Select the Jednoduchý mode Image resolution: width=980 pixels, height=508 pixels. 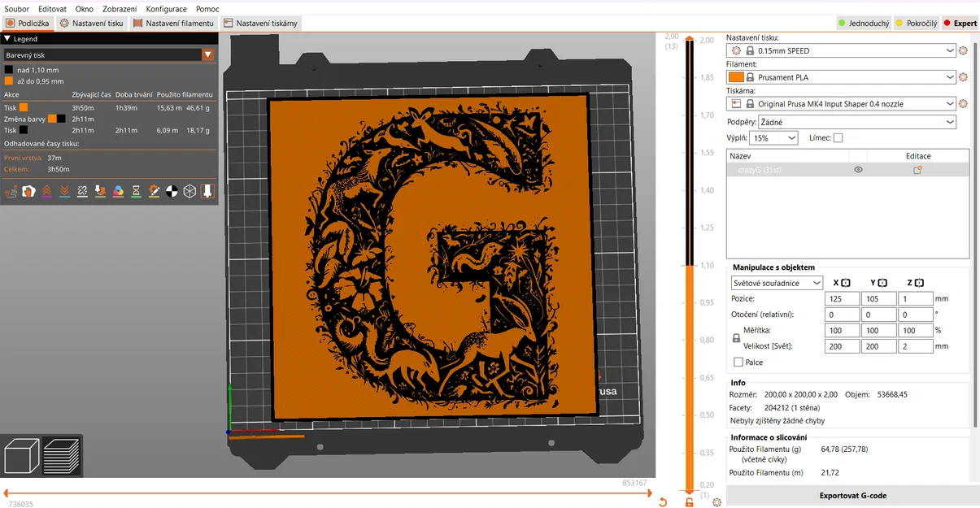tap(864, 24)
